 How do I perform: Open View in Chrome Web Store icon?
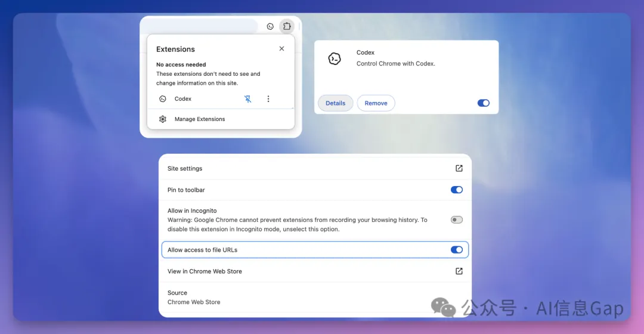459,271
